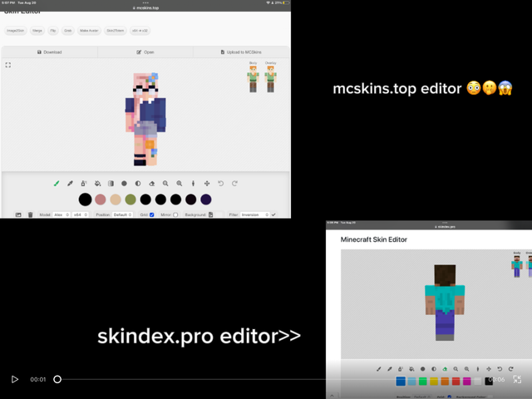
Task: Click the video progress scrubber knob
Action: (57, 379)
